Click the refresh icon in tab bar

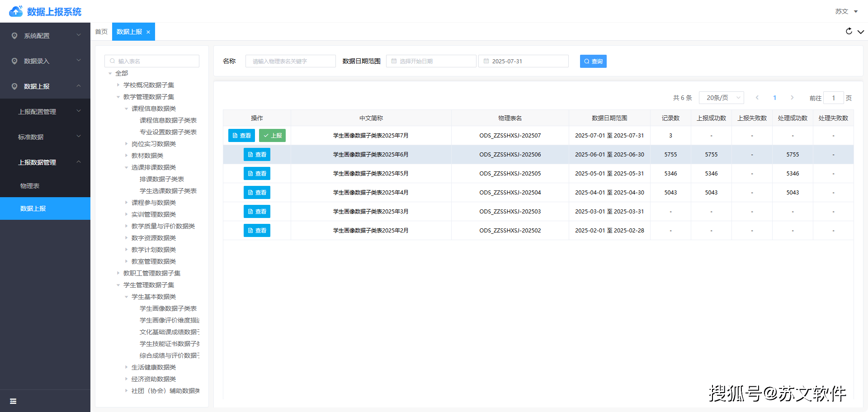click(x=849, y=31)
